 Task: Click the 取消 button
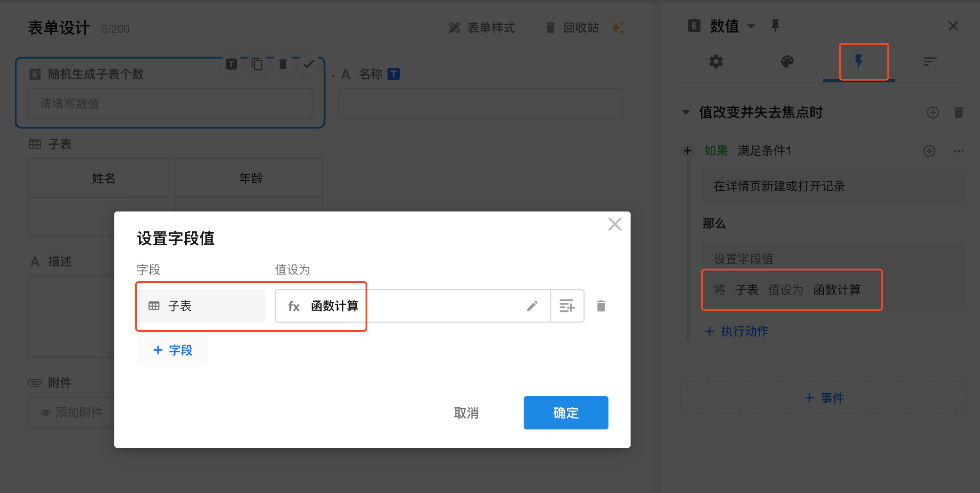466,413
